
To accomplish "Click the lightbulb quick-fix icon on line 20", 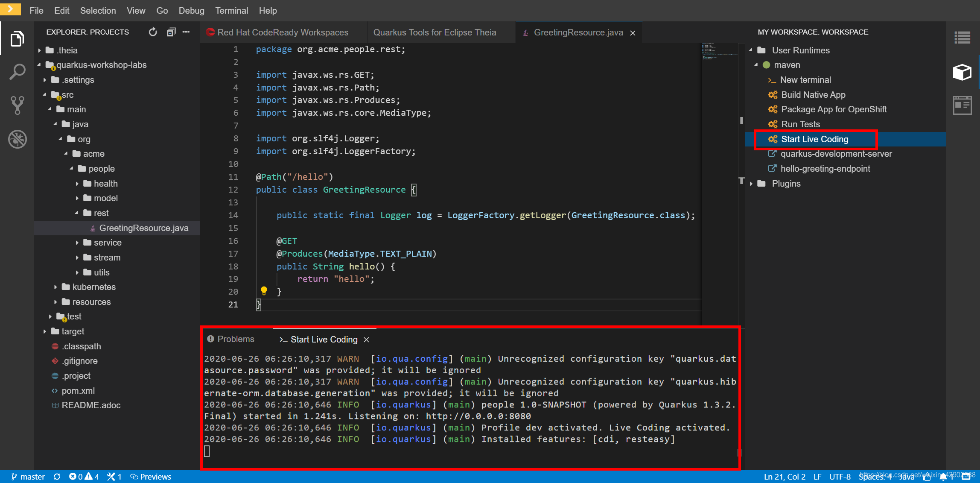I will coord(264,291).
